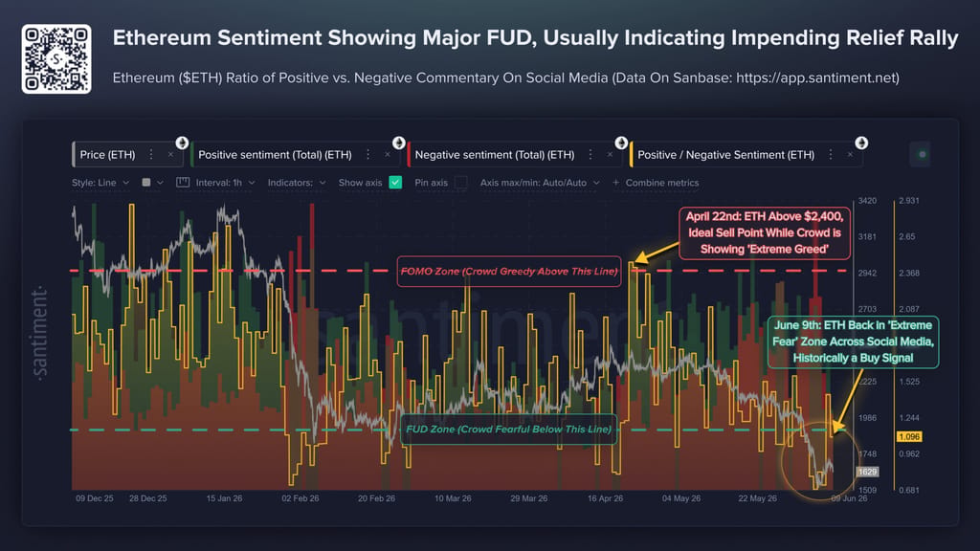The height and width of the screenshot is (551, 980).
Task: Expand the Indicators dropdown
Action: (297, 183)
